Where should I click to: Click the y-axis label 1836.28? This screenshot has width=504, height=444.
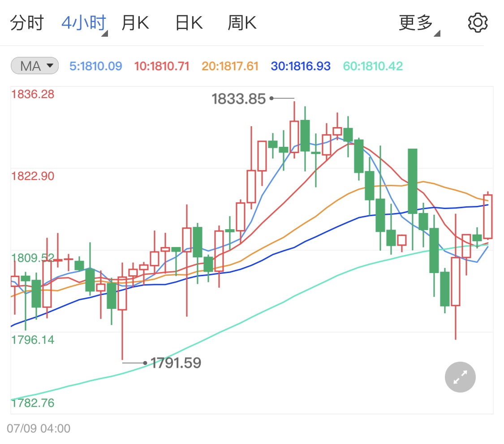33,94
